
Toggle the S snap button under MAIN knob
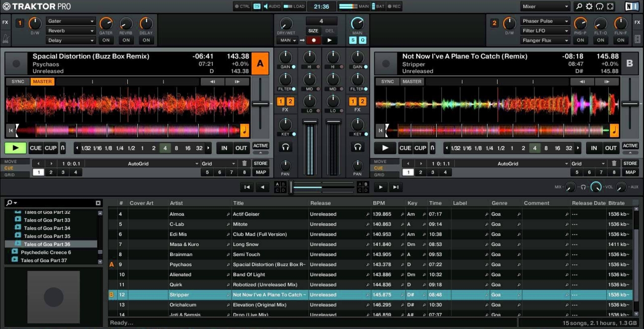coord(353,40)
